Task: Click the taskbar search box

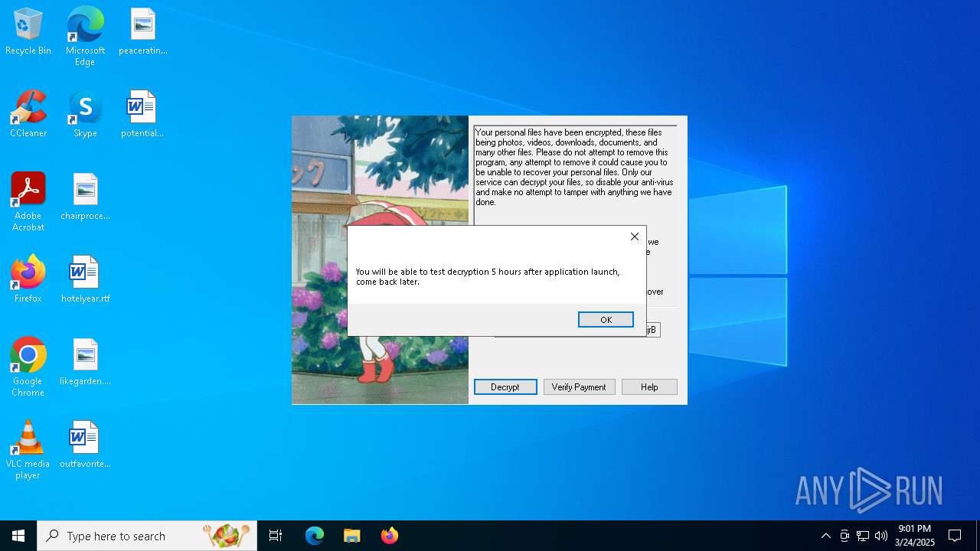Action: pos(147,536)
